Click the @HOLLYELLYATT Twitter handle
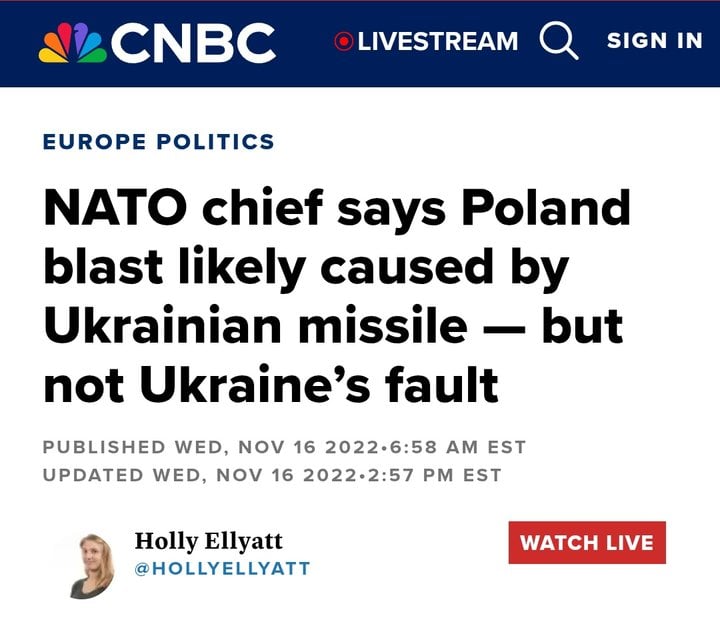 click(222, 568)
